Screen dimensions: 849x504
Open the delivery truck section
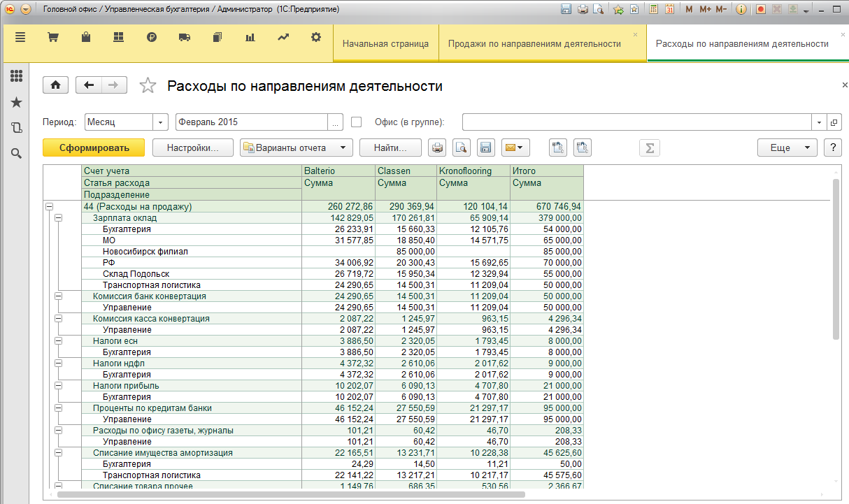coord(185,38)
